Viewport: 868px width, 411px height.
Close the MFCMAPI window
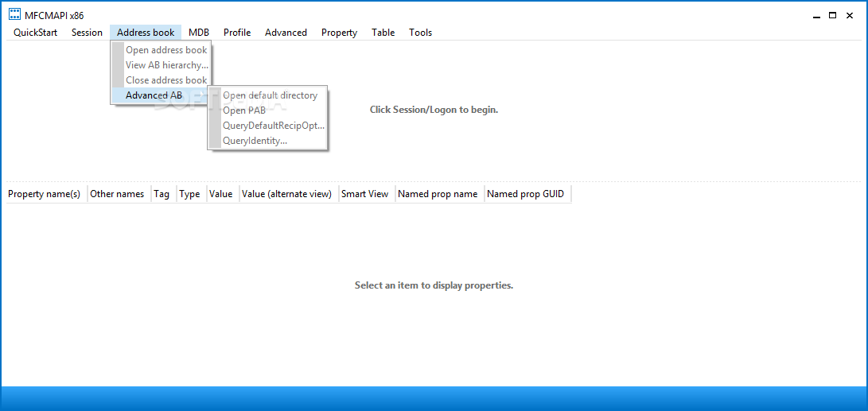coord(850,16)
